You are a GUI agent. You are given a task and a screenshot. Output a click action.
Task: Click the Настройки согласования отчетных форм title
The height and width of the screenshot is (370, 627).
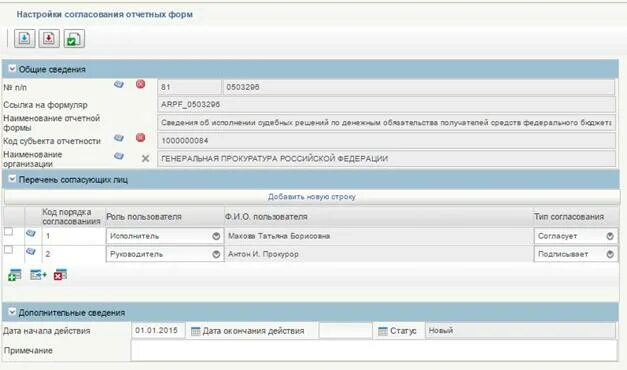[105, 14]
